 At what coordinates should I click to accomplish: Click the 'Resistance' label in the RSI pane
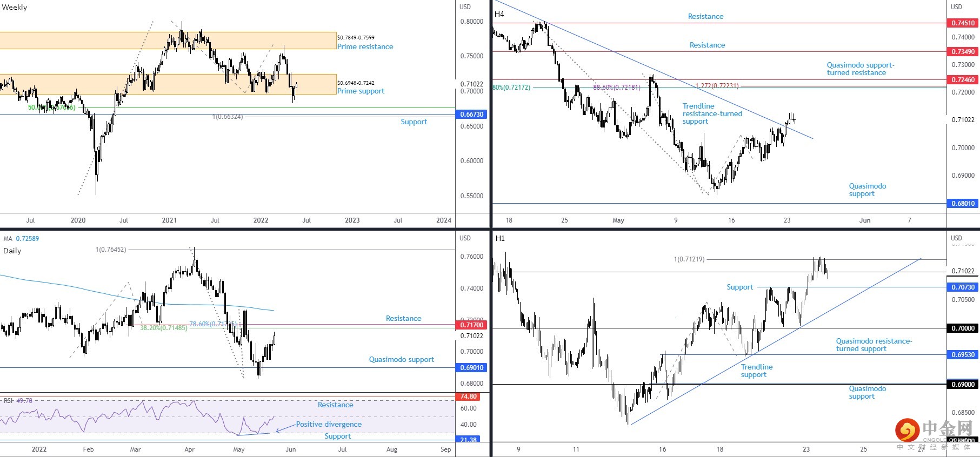click(x=335, y=405)
